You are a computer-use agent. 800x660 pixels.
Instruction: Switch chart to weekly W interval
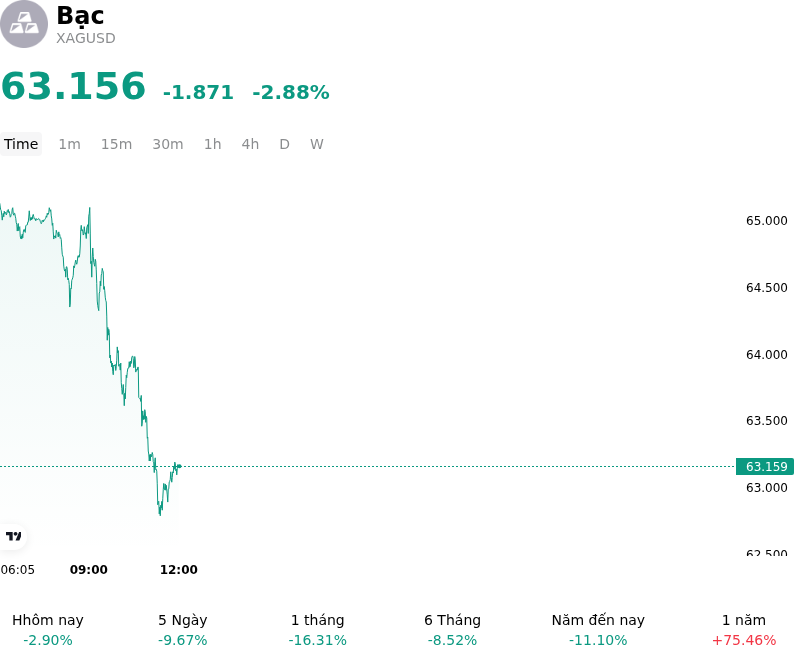pos(316,144)
